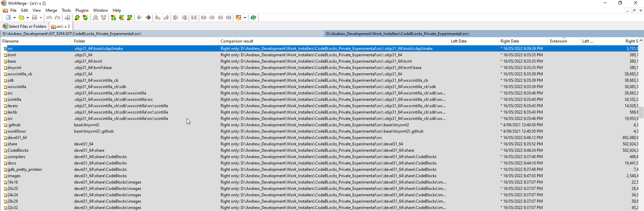The width and height of the screenshot is (644, 211).
Task: Select the tinyxml folder row
Action: (x=320, y=68)
